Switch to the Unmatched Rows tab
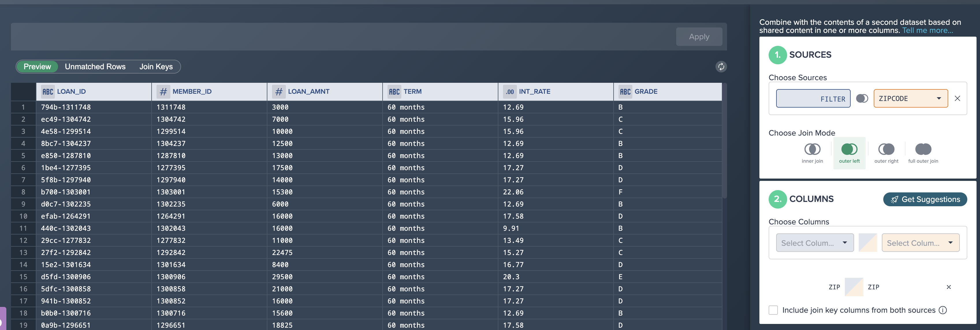 coord(95,67)
